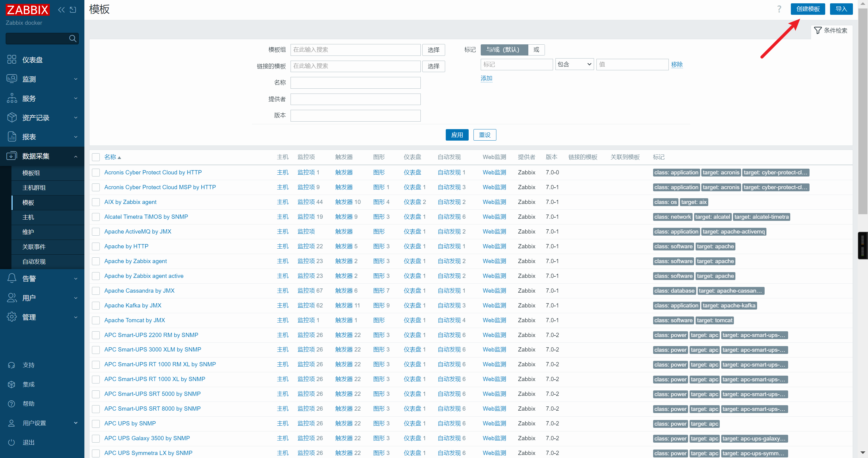Focus the 提供者 filter input field
Screen dimensions: 868x458
[x=355, y=99]
